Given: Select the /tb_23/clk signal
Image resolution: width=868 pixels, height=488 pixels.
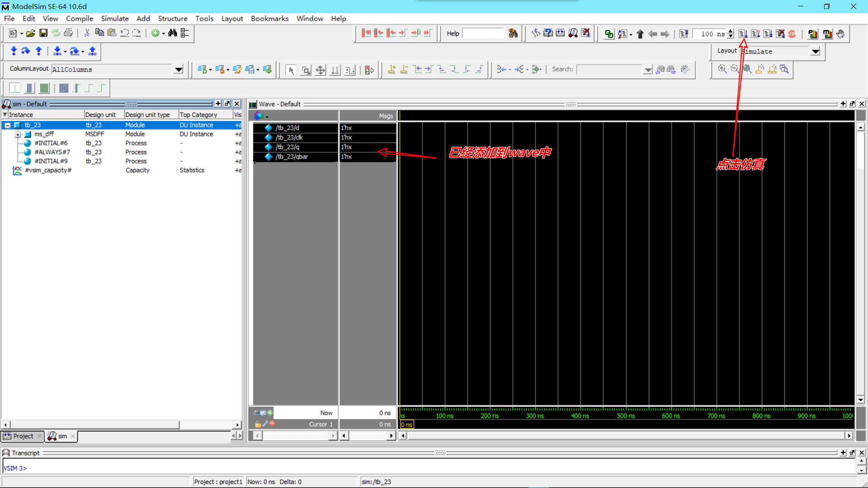Looking at the screenshot, I should tap(289, 137).
